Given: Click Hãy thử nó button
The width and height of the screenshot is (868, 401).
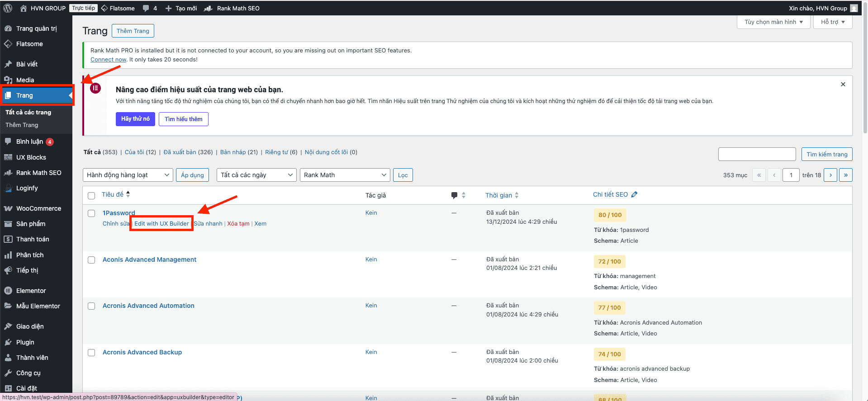Looking at the screenshot, I should (135, 119).
